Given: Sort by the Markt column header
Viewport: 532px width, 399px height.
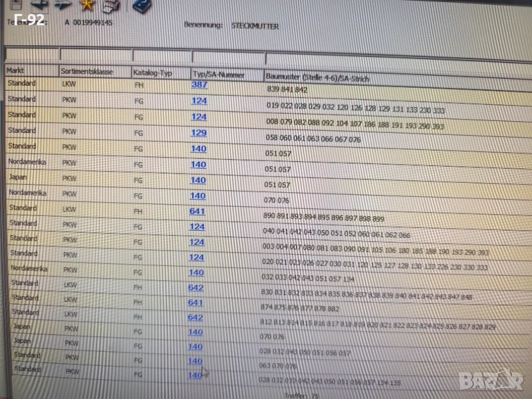Looking at the screenshot, I should pos(31,70).
